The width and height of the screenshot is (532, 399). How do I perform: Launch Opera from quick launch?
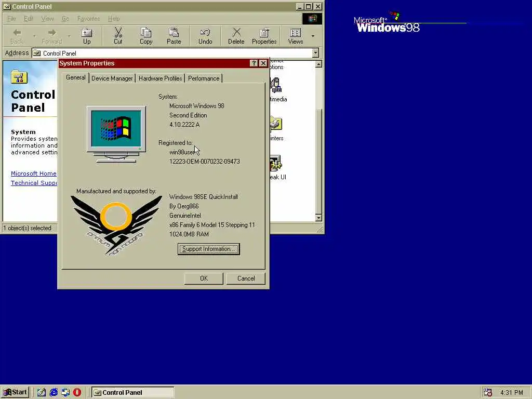(x=77, y=392)
